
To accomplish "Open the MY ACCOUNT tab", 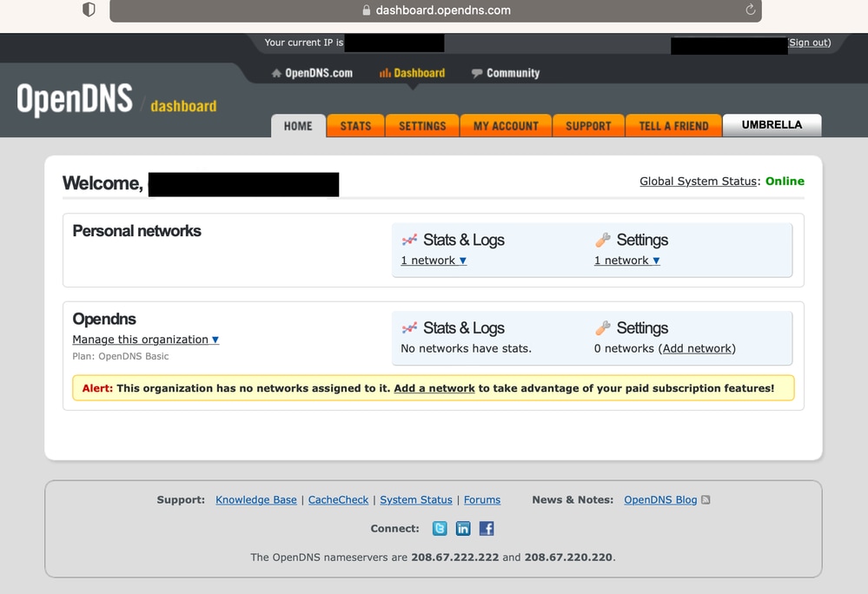I will [x=506, y=126].
